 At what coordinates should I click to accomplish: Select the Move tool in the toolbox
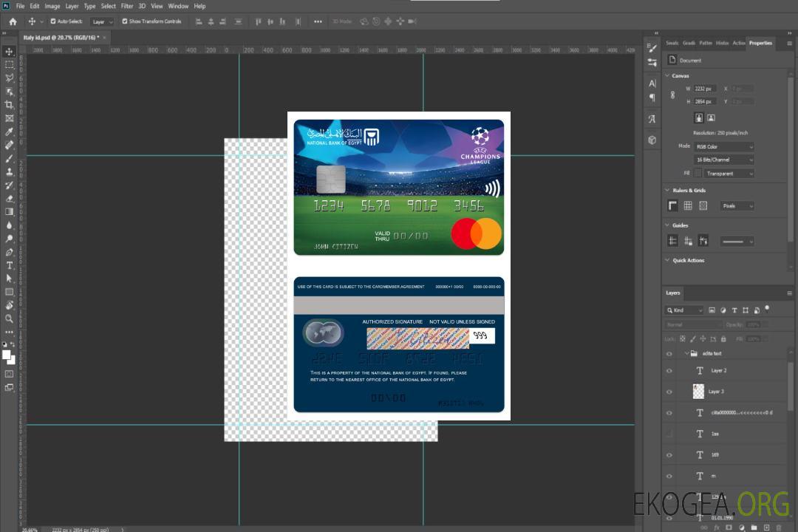pyautogui.click(x=9, y=52)
